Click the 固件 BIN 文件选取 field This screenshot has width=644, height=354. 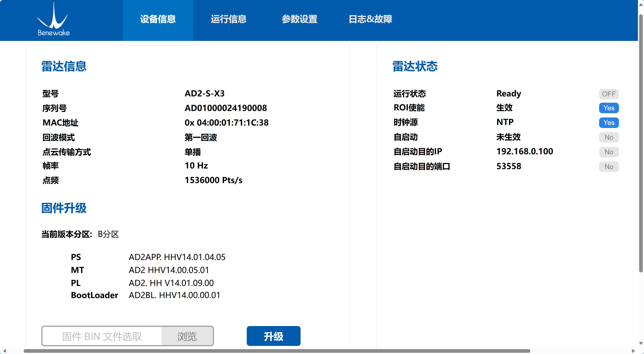102,336
